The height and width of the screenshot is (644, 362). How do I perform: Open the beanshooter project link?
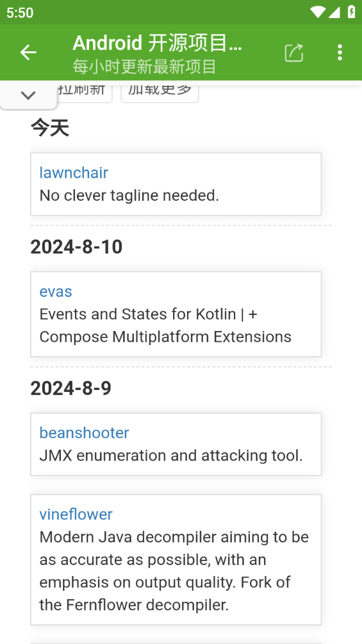[84, 433]
